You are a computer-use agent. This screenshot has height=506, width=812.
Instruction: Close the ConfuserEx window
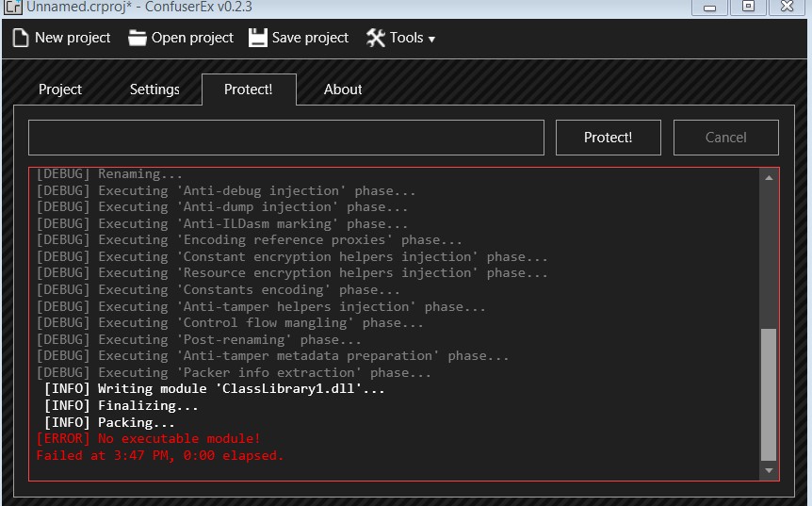(788, 7)
